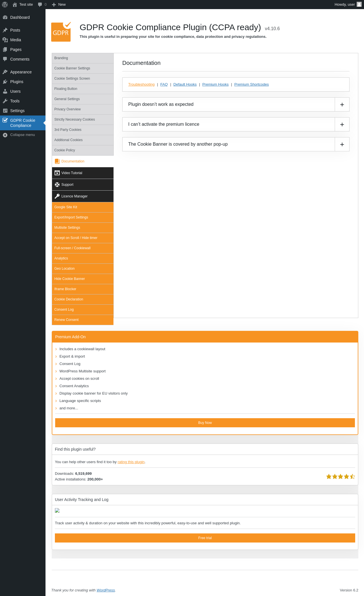This screenshot has height=596, width=364.
Task: Click the broken image under User Activity Tracking
Action: click(x=57, y=510)
